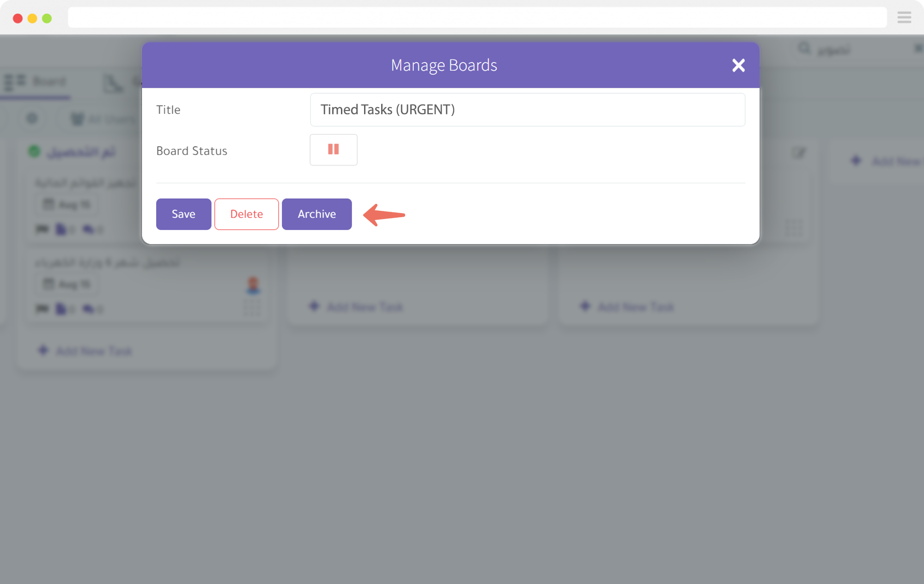Click the yellow window minimize dot
Image resolution: width=924 pixels, height=584 pixels.
click(x=32, y=18)
